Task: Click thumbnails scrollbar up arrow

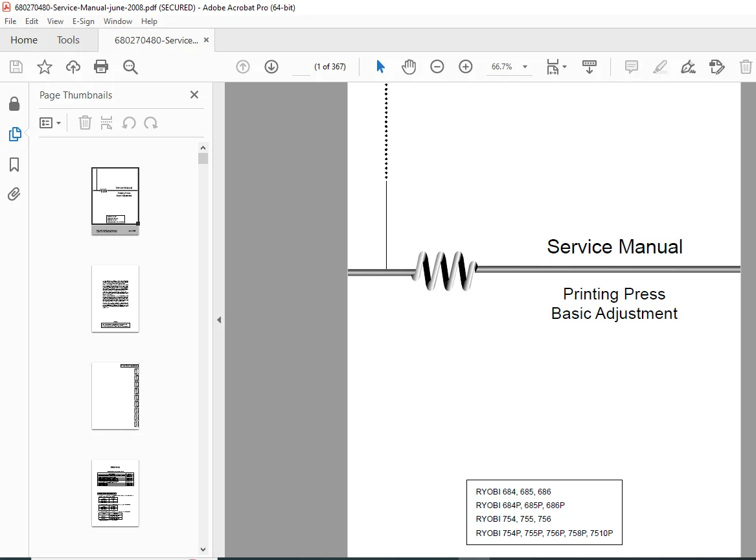Action: click(203, 148)
